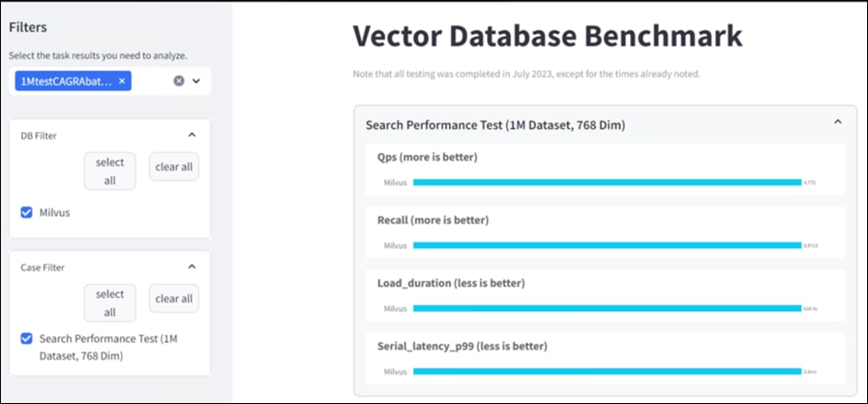Collapse the Search Performance Test results panel
This screenshot has height=404, width=868.
point(838,123)
